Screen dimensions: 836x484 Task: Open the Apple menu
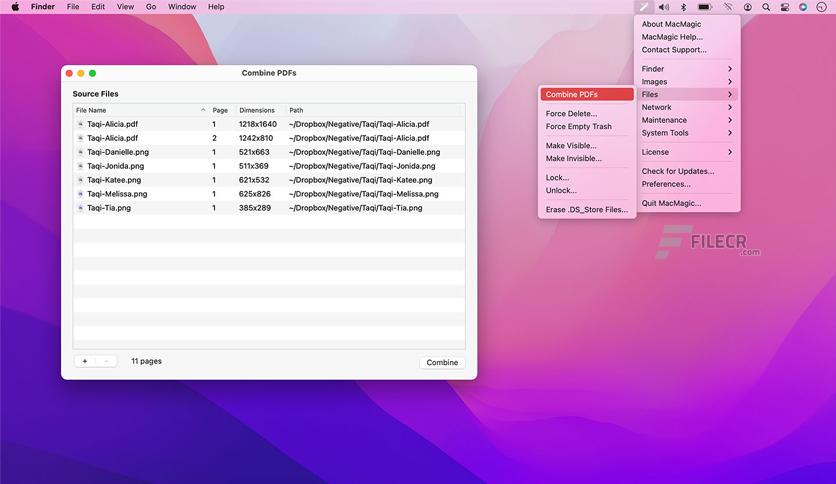[15, 7]
